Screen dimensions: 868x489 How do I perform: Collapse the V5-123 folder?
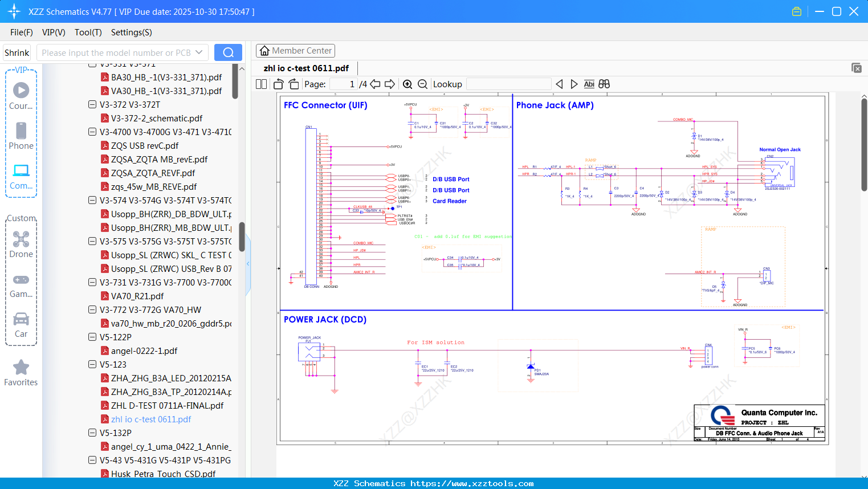92,365
